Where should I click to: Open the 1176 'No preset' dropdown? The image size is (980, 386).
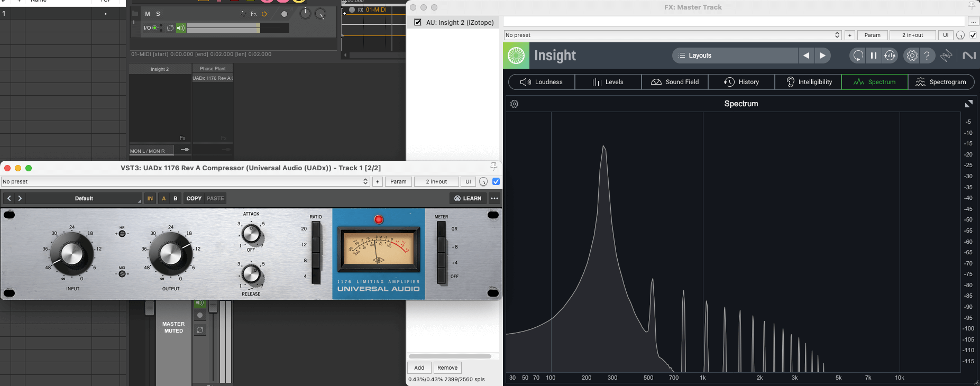185,181
